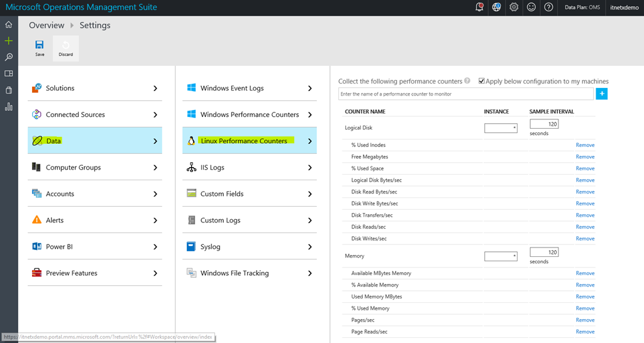This screenshot has height=343, width=644.
Task: Click the Discard changes icon
Action: click(x=65, y=45)
